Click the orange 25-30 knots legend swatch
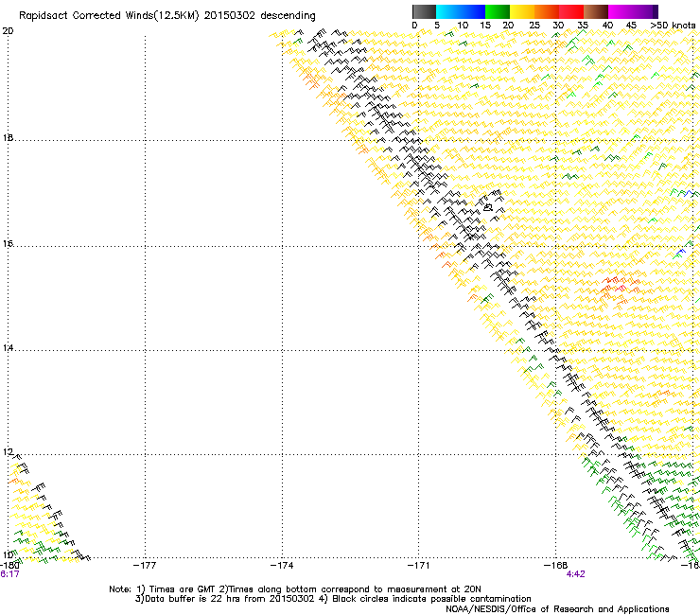The image size is (700, 615). click(x=547, y=11)
